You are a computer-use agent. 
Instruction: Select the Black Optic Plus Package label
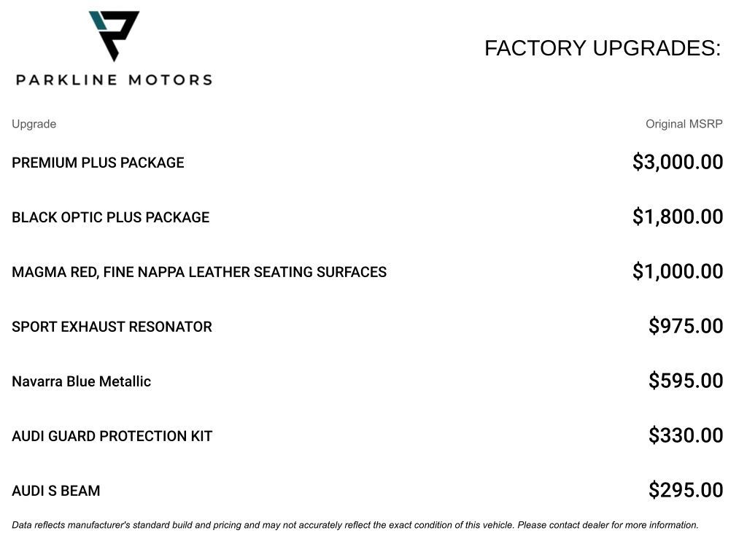111,217
